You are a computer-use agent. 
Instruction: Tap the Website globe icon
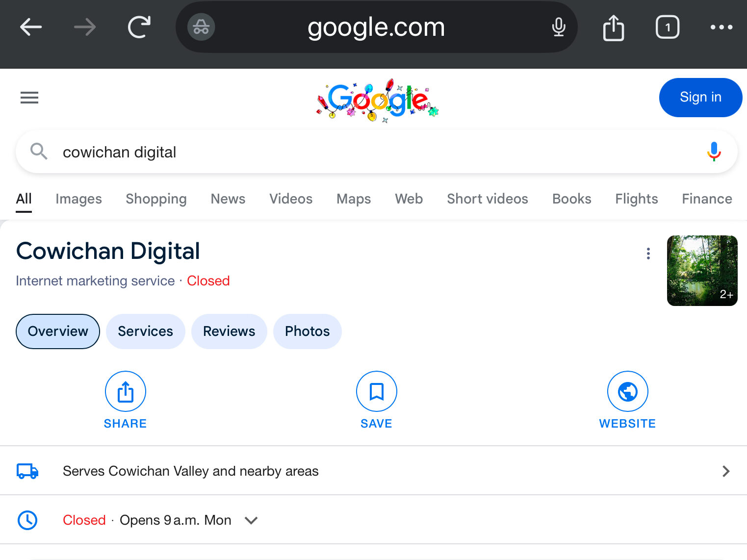click(x=628, y=391)
